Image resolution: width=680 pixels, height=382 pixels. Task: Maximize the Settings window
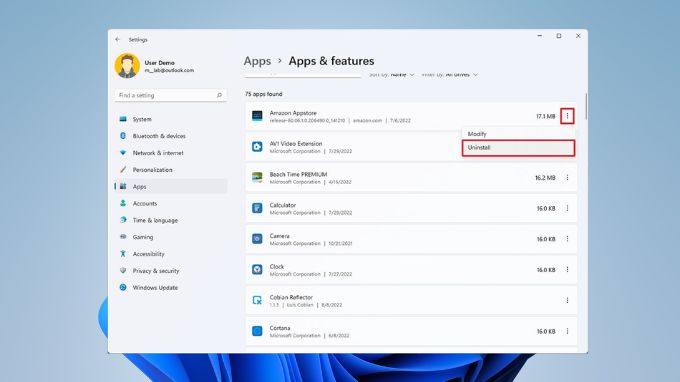click(559, 36)
